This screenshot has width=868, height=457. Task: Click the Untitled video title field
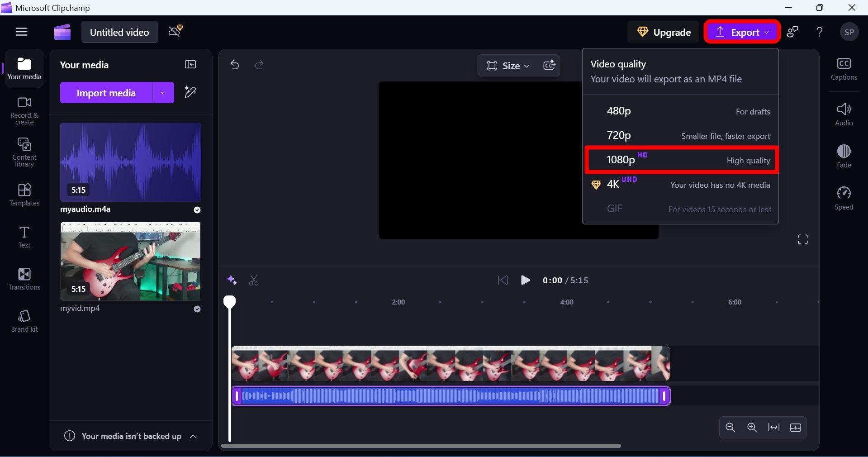(x=119, y=32)
